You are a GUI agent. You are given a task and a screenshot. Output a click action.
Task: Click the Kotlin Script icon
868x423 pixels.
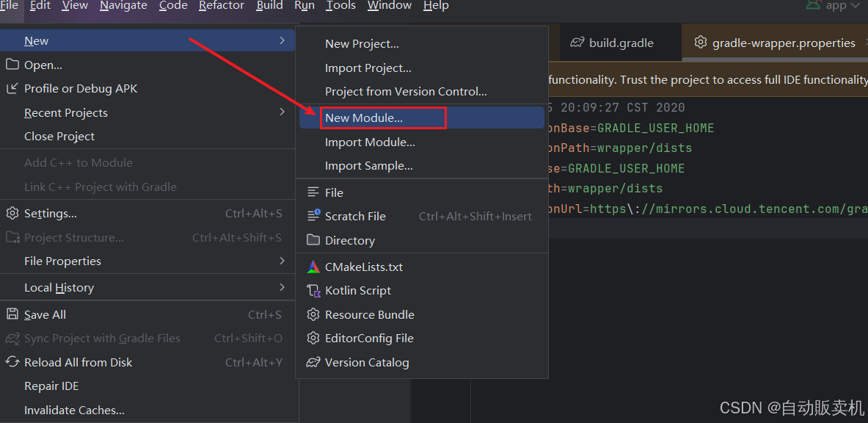pos(314,291)
